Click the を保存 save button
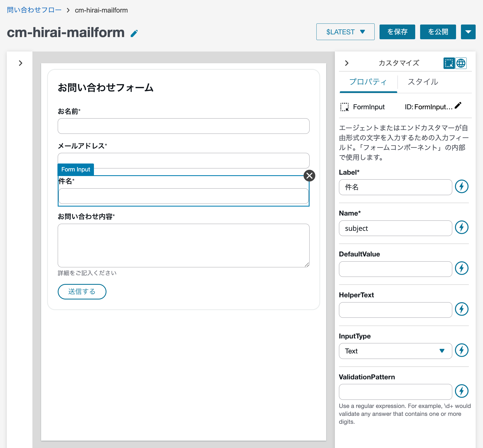 [x=397, y=32]
